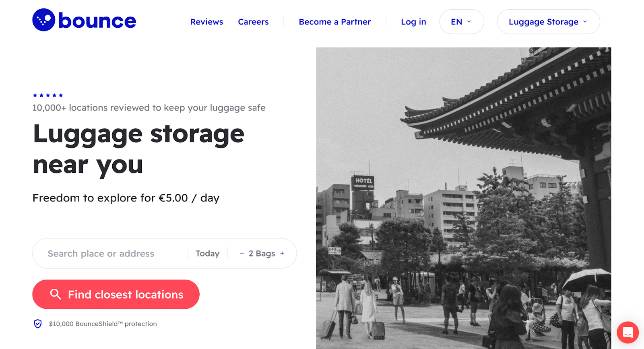Click Find closest locations button
Viewport: 644px width, 349px height.
tap(116, 294)
